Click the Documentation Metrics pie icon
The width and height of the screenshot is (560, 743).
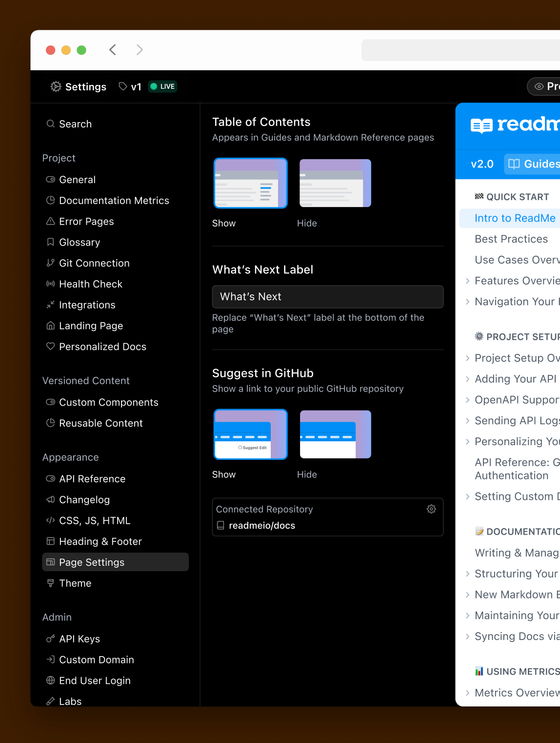pos(50,200)
